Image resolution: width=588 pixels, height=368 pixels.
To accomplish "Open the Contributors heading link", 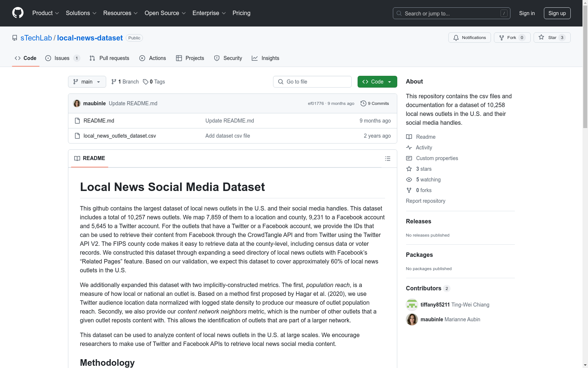I will tap(428, 288).
